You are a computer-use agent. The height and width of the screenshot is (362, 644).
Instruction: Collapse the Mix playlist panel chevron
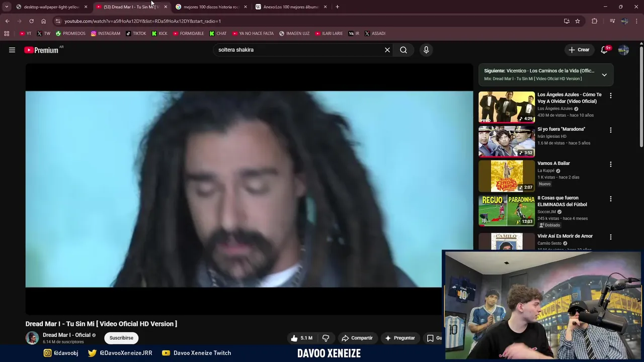[604, 75]
